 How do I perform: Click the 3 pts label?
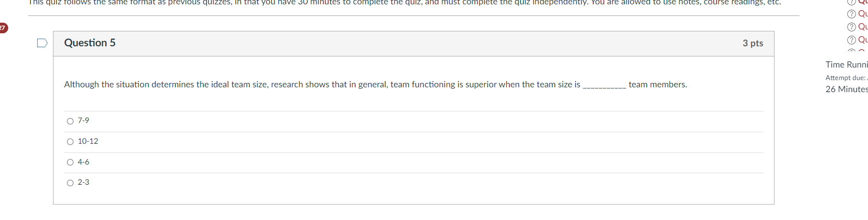752,43
